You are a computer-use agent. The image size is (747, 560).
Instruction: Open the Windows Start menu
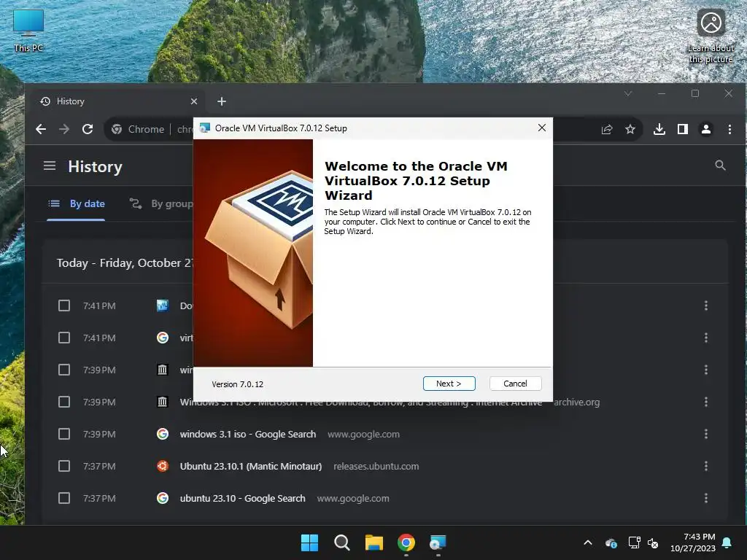pyautogui.click(x=309, y=542)
